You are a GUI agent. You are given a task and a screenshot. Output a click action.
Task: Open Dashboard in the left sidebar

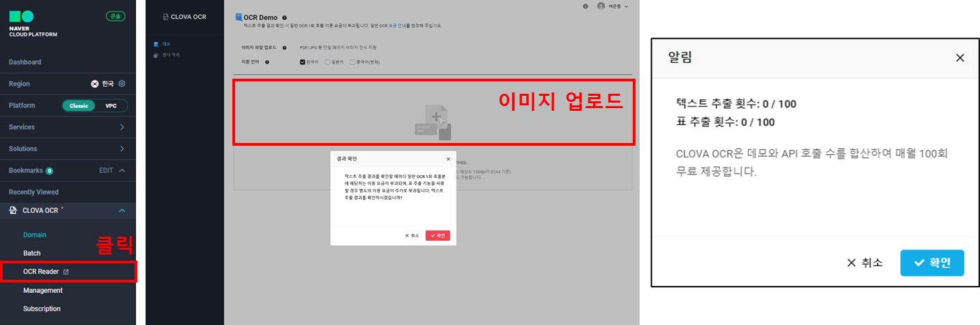coord(25,62)
